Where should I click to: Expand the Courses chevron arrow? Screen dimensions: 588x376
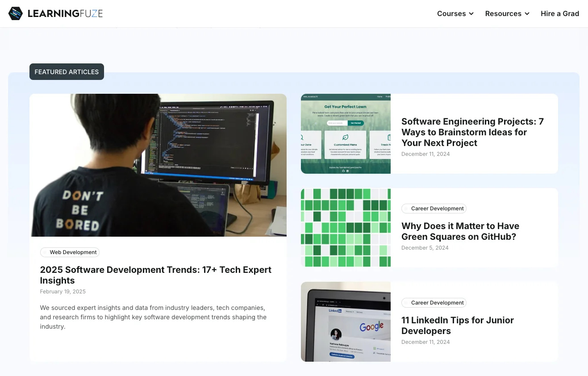472,14
